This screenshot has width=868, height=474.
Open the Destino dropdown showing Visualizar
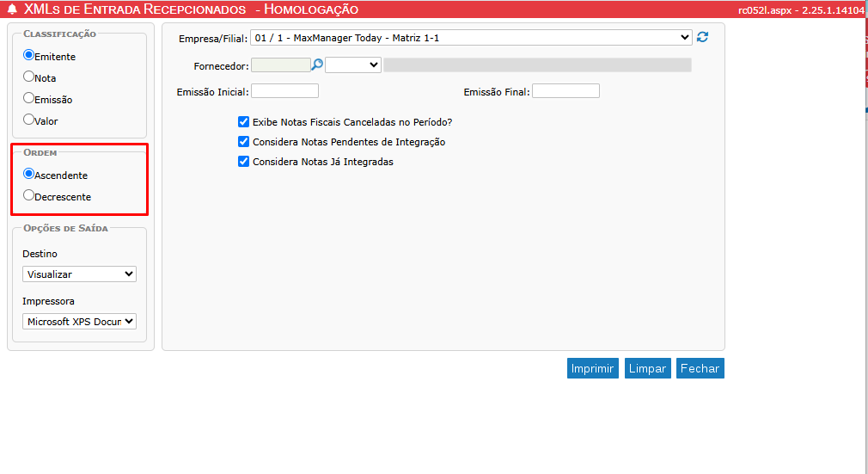[x=79, y=274]
